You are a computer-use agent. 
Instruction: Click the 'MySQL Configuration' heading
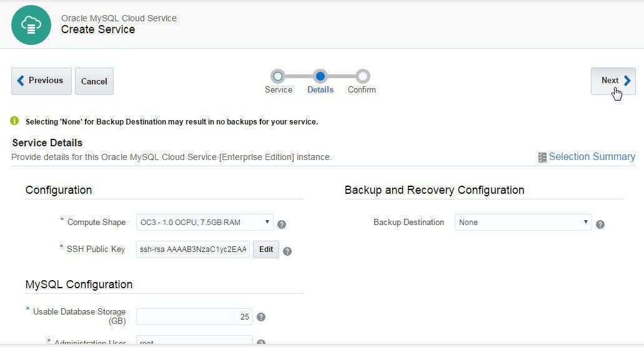tap(79, 284)
